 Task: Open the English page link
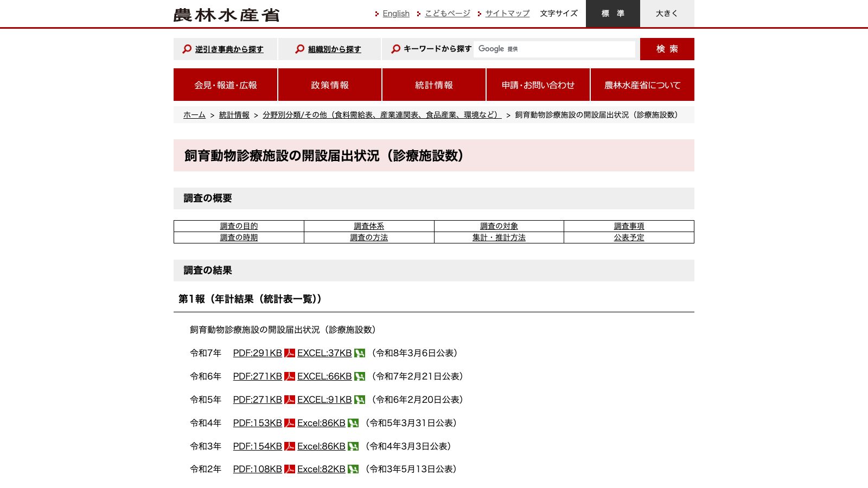[396, 14]
